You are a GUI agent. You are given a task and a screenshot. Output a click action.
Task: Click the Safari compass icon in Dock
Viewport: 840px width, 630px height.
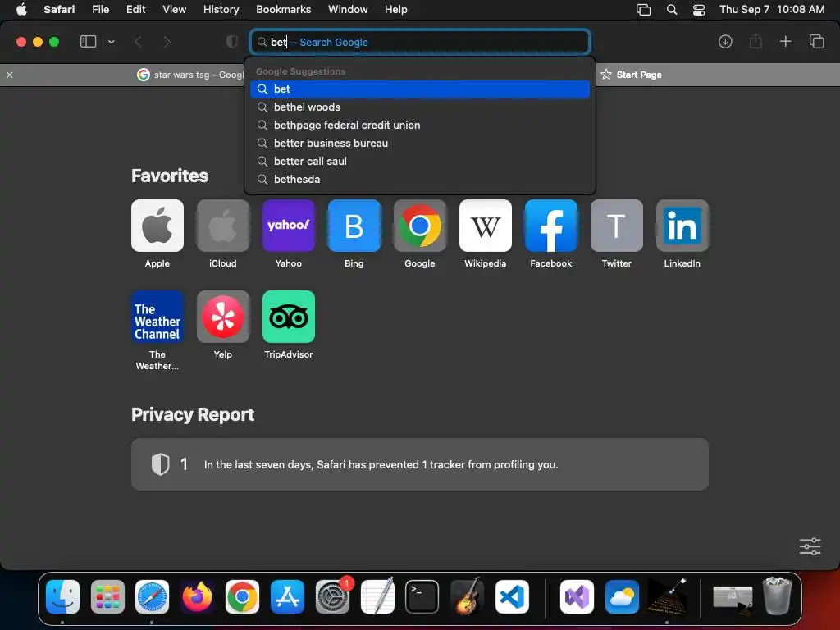[152, 596]
